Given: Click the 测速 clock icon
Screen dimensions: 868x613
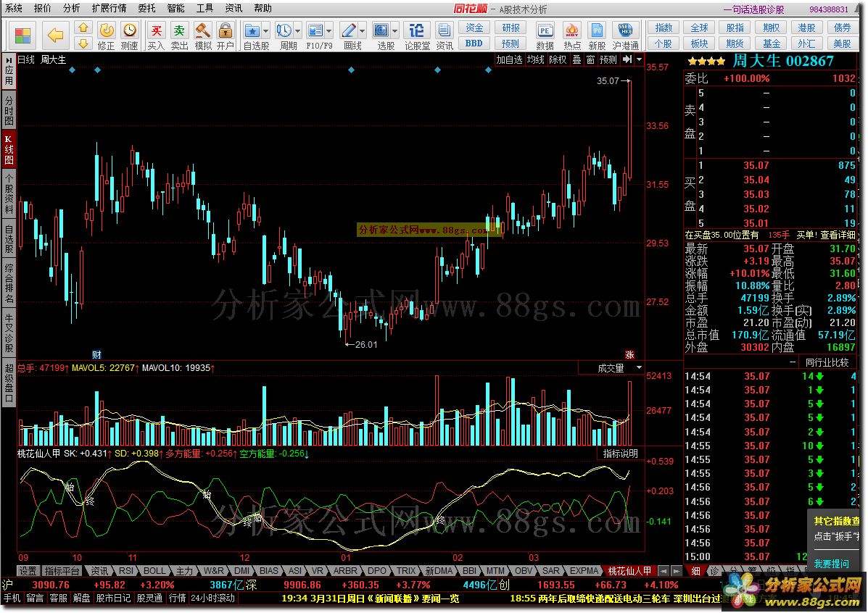Looking at the screenshot, I should click(x=130, y=30).
